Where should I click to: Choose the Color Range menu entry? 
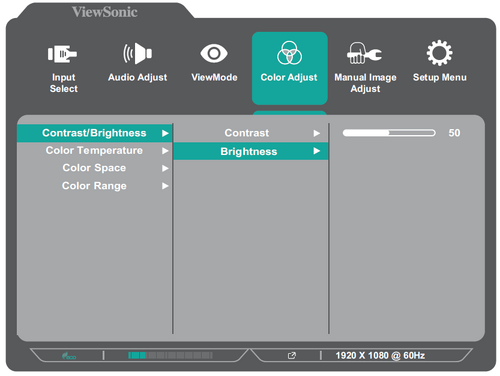[95, 186]
